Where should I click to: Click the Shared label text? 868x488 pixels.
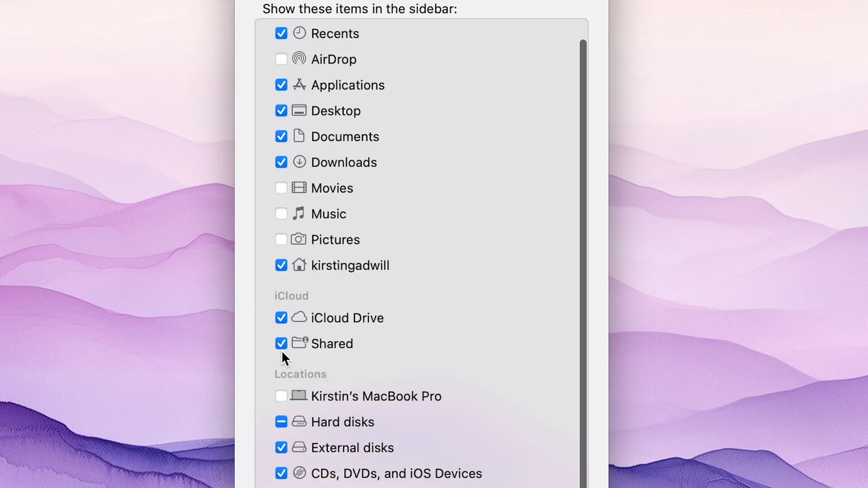coord(332,343)
